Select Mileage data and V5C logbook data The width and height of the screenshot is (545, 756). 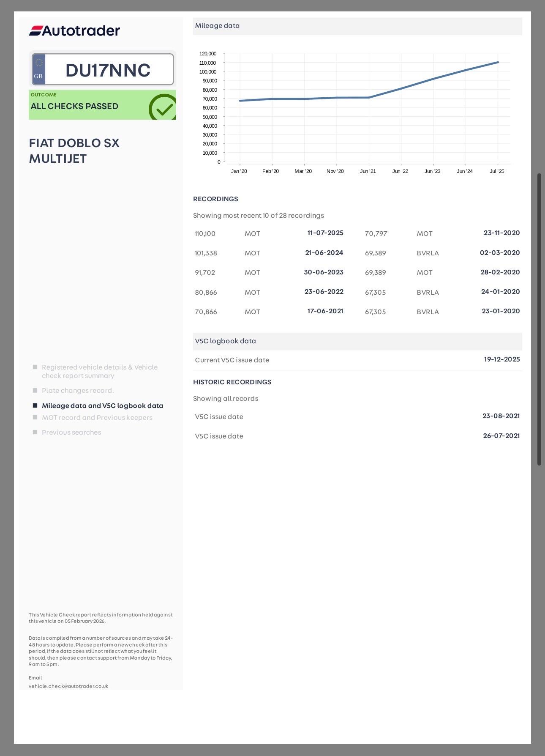pyautogui.click(x=102, y=405)
